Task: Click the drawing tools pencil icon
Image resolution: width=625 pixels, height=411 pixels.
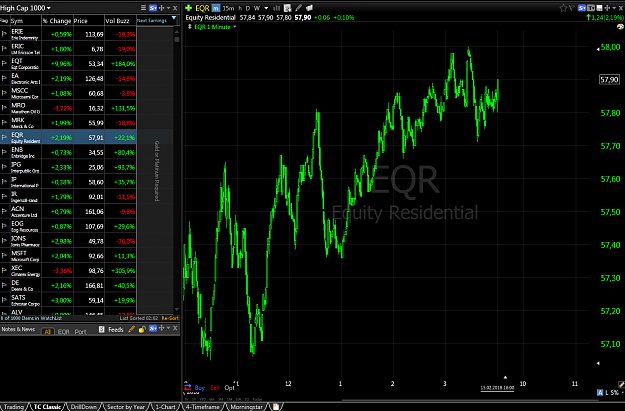Action: (x=299, y=8)
